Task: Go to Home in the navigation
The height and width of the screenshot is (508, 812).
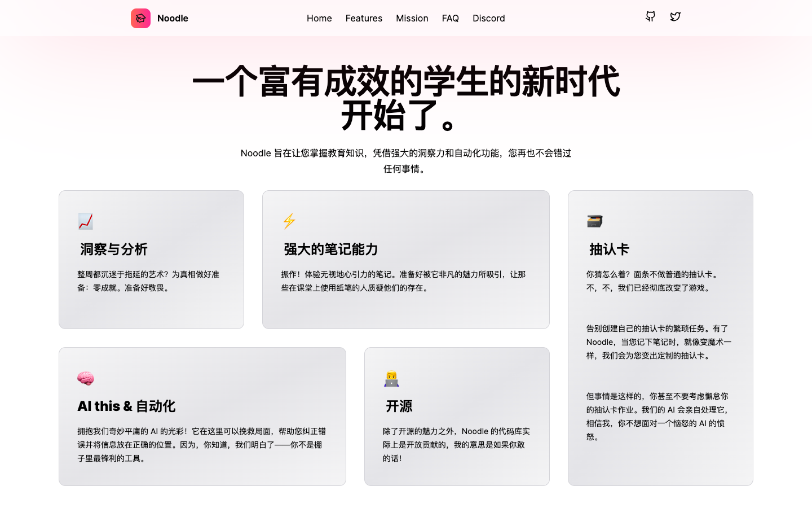Action: 319,18
